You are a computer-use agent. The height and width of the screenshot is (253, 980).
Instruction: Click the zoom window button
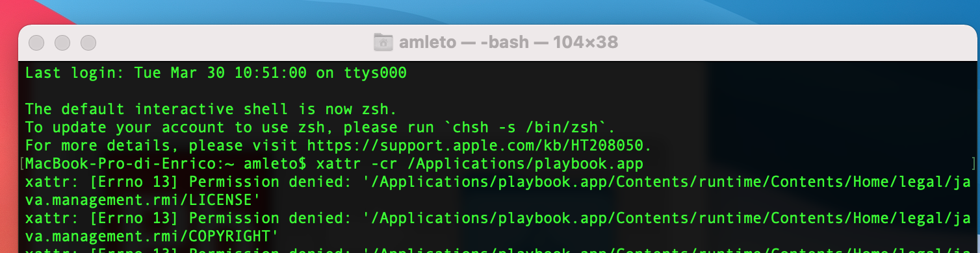coord(88,43)
